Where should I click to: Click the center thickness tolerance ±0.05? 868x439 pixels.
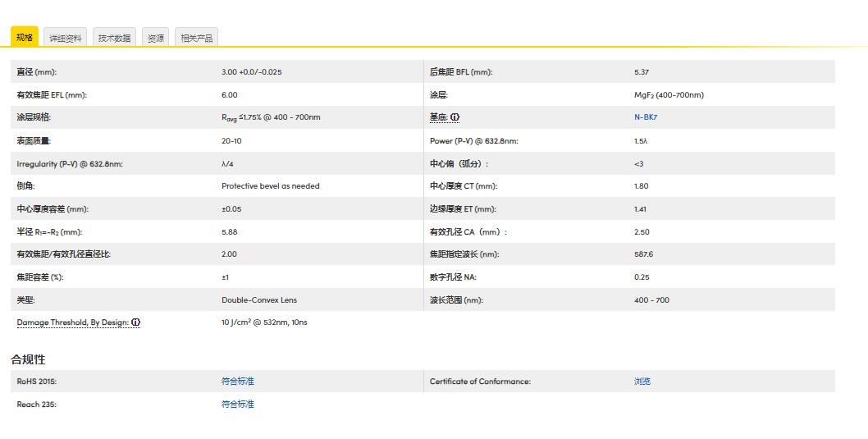click(231, 209)
